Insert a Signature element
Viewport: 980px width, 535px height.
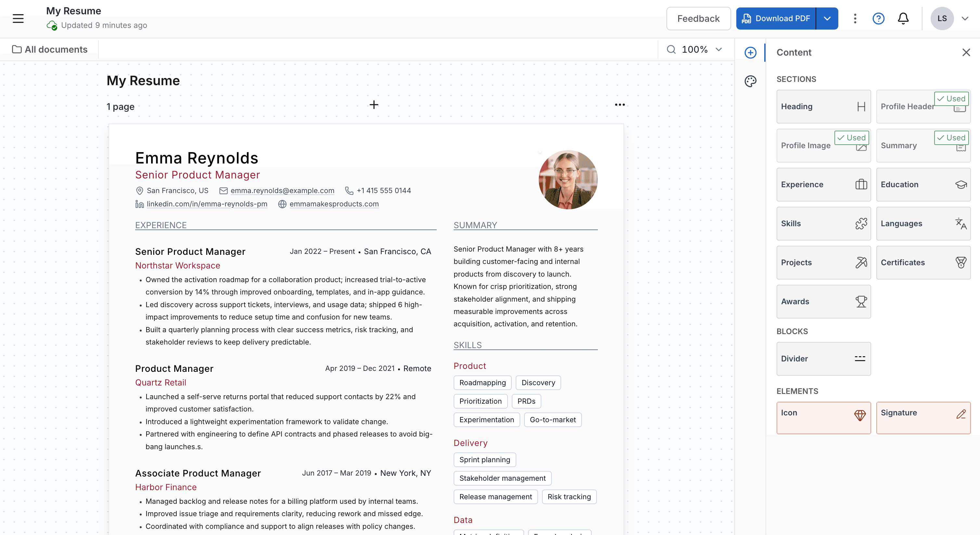[x=923, y=418]
